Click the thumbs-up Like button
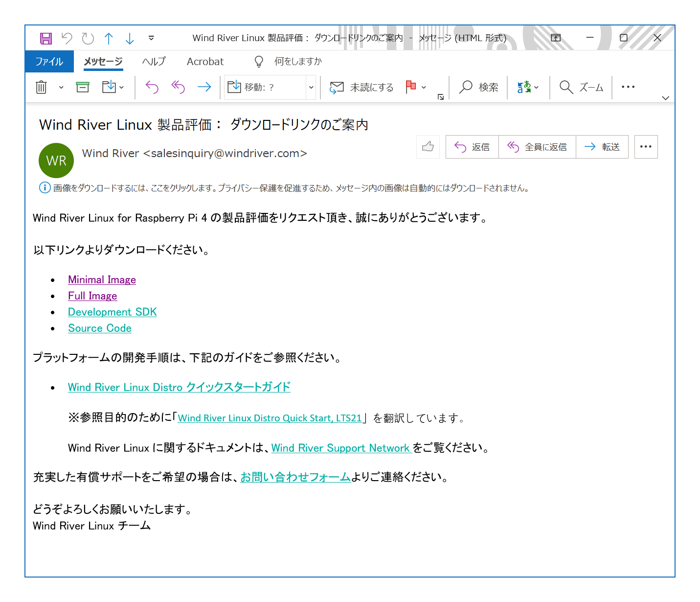700x602 pixels. pyautogui.click(x=428, y=147)
